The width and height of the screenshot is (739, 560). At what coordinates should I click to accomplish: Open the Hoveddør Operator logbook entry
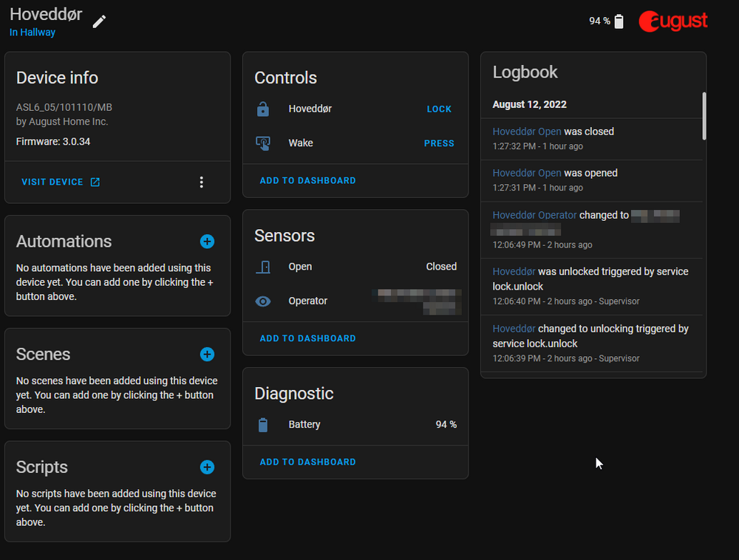534,215
